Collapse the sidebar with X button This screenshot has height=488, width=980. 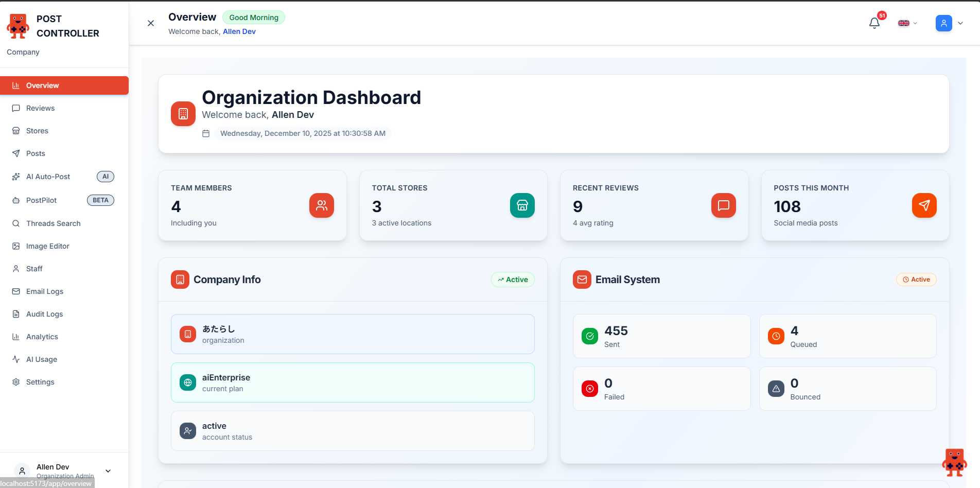point(151,23)
